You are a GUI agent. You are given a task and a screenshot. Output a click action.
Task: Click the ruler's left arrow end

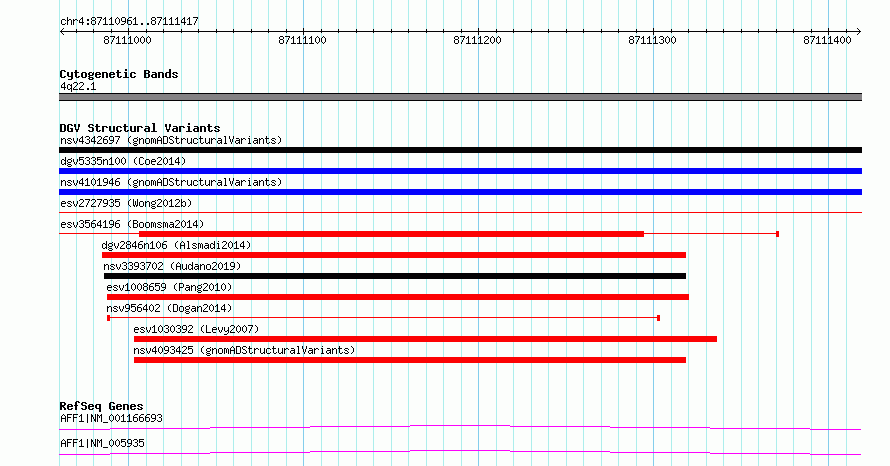[62, 32]
